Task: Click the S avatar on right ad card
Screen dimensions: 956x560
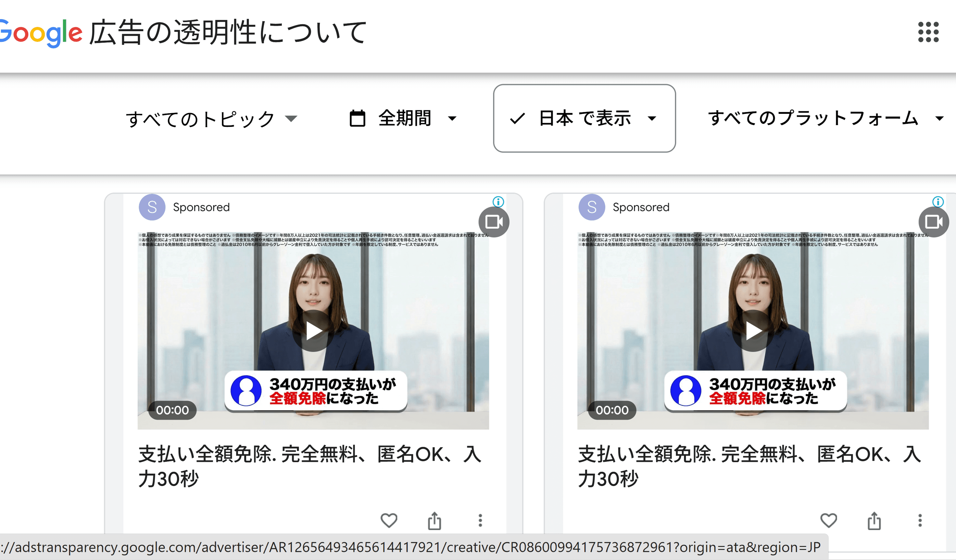Action: (592, 207)
